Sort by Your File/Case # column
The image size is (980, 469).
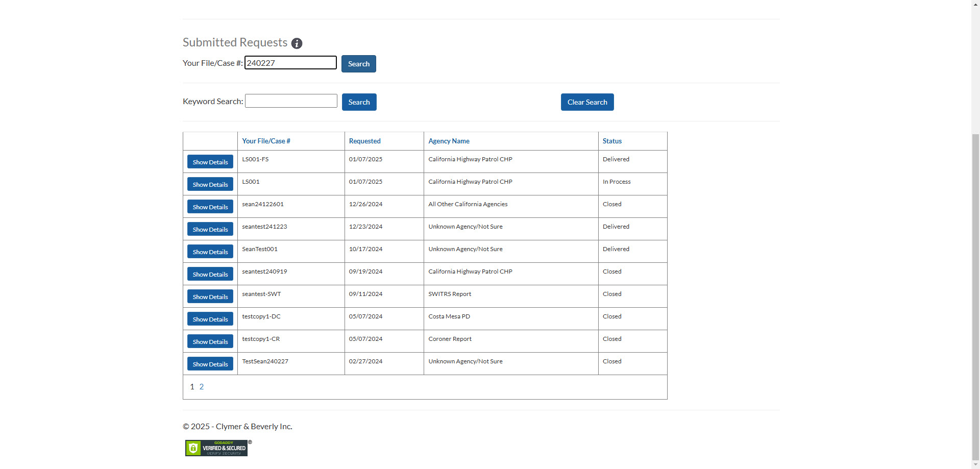click(x=266, y=141)
